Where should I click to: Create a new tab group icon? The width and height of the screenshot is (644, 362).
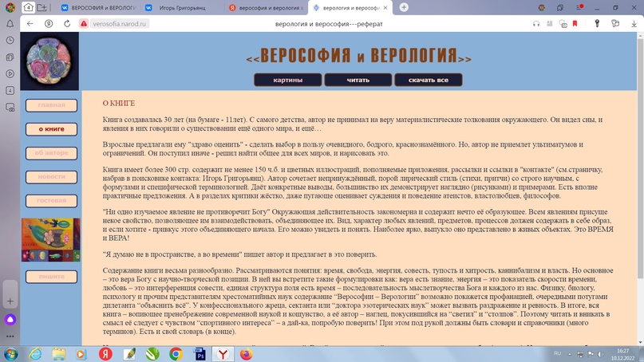tap(41, 7)
